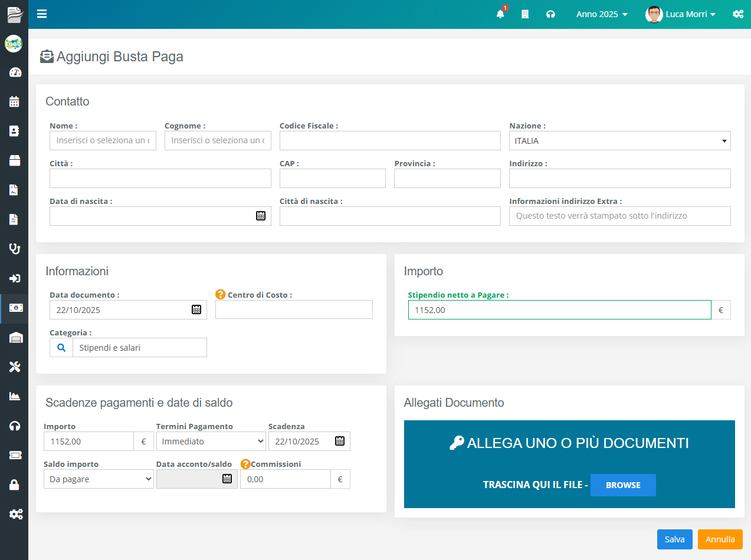The image size is (751, 560).
Task: Expand the Saldo importo dropdown
Action: (99, 479)
